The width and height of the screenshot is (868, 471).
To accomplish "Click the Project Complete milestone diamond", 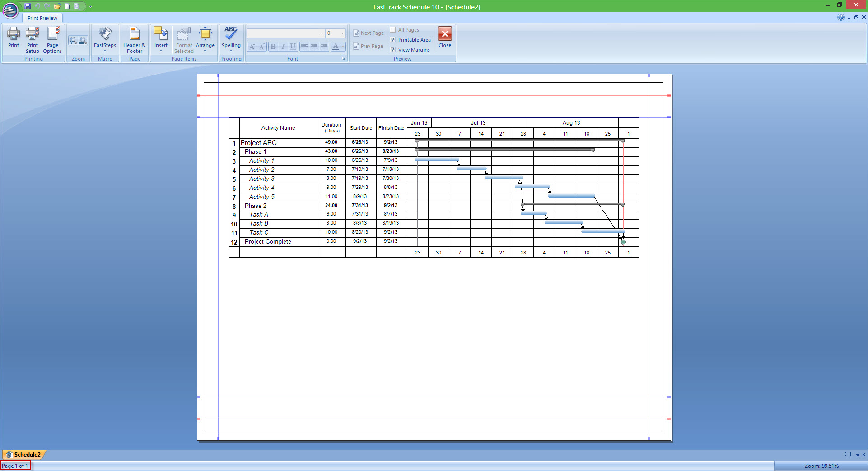I will pyautogui.click(x=623, y=242).
